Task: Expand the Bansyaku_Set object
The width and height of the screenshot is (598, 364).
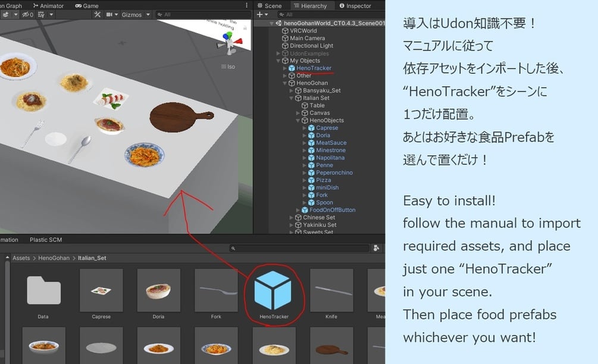Action: pyautogui.click(x=292, y=91)
